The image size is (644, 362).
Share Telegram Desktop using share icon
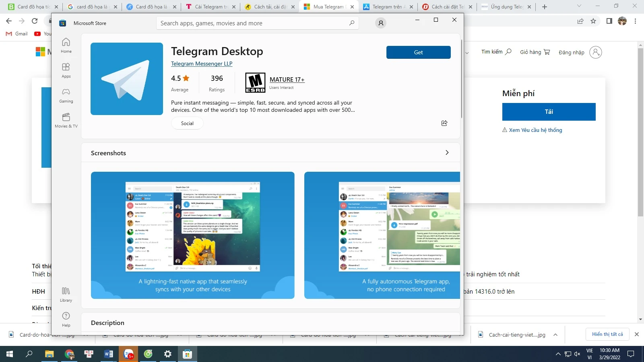[x=444, y=123]
